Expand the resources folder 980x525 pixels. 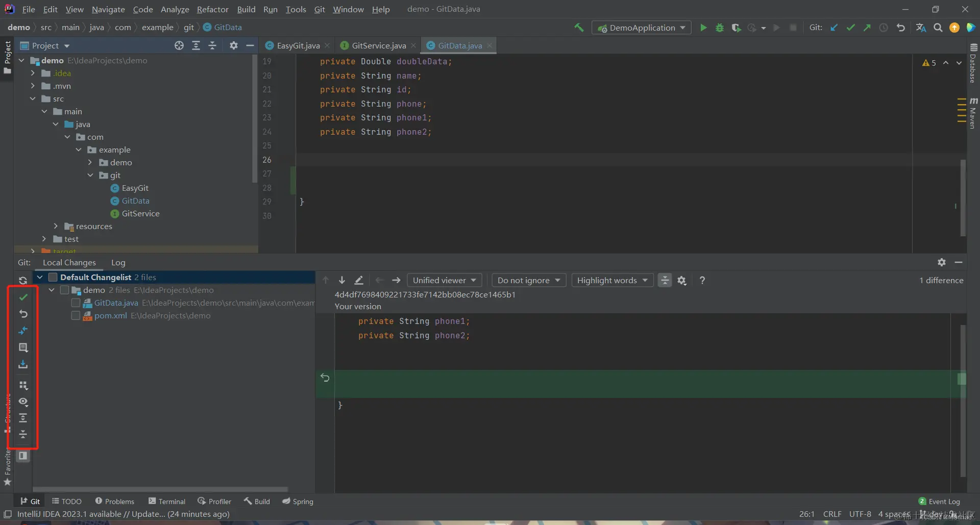(56, 226)
